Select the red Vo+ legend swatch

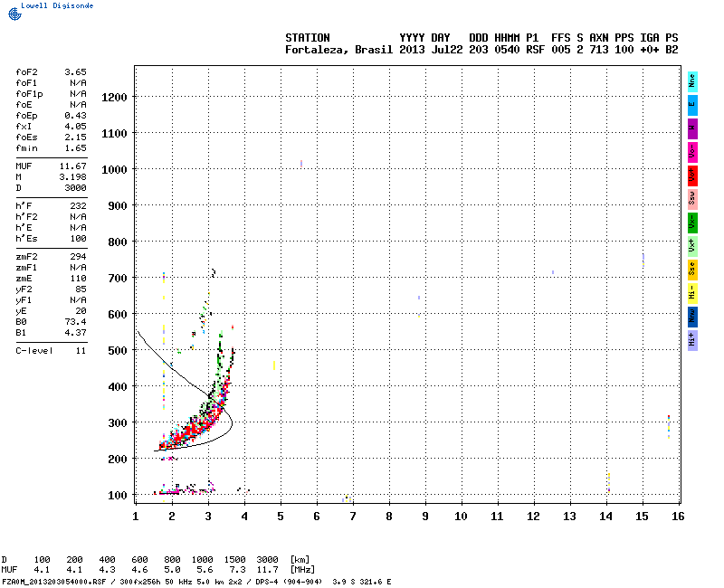692,175
